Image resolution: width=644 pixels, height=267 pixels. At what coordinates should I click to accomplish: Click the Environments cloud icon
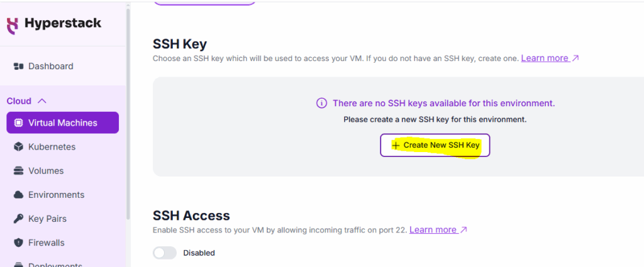(18, 195)
